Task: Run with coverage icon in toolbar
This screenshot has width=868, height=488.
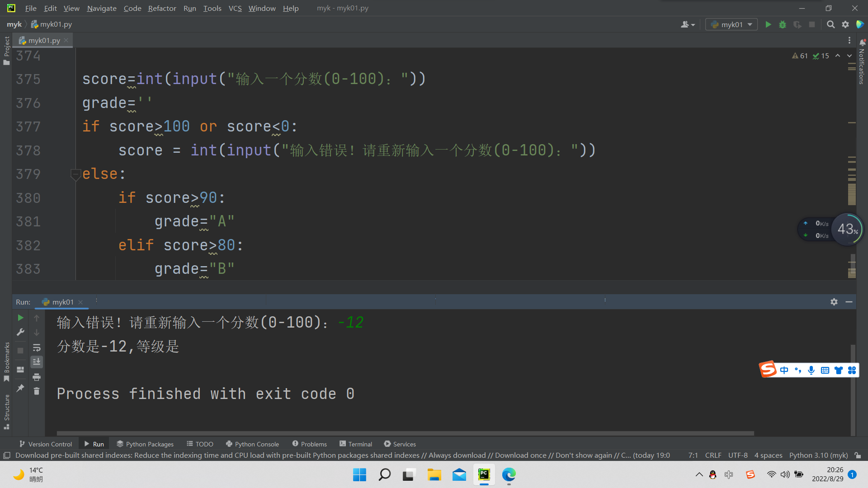Action: pyautogui.click(x=797, y=24)
